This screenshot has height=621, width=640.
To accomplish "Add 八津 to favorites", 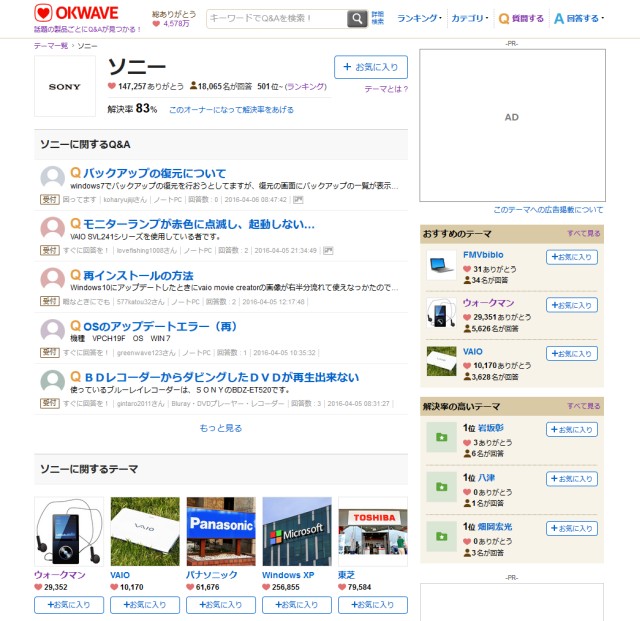I will point(572,479).
